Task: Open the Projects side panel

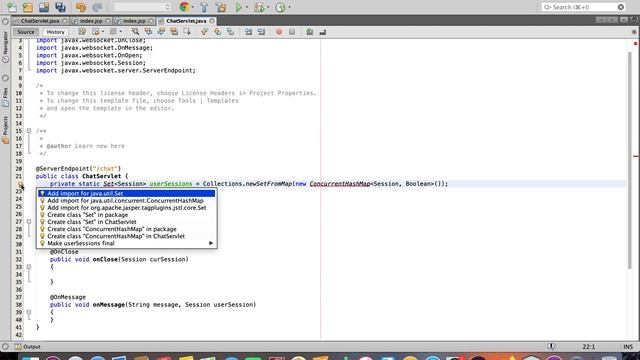Action: pyautogui.click(x=5, y=130)
